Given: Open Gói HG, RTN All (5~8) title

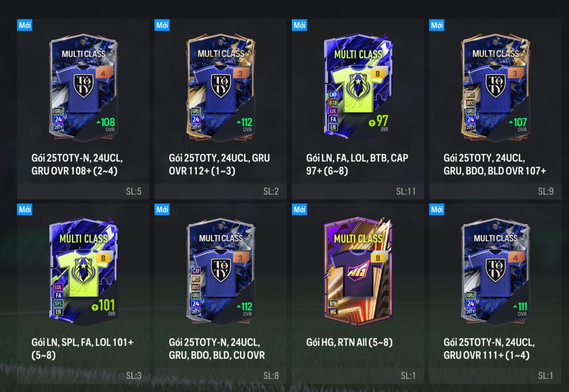Looking at the screenshot, I should point(349,342).
